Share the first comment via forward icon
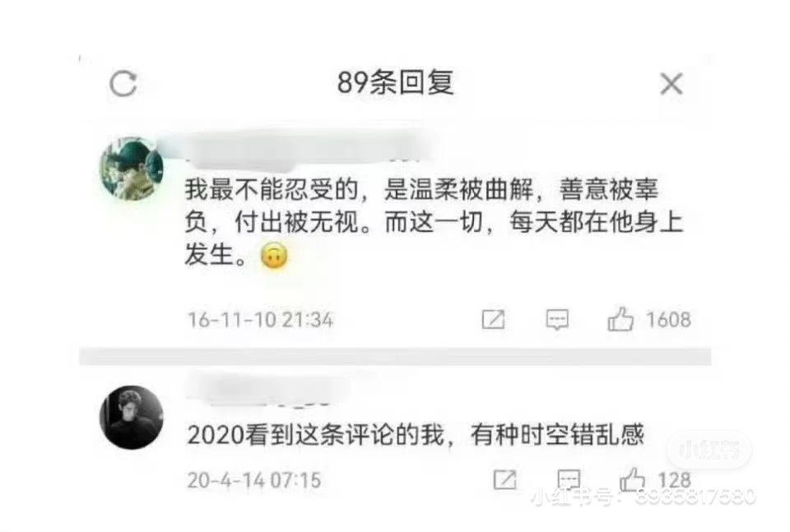Viewport: 790px width, 532px height. coord(493,319)
